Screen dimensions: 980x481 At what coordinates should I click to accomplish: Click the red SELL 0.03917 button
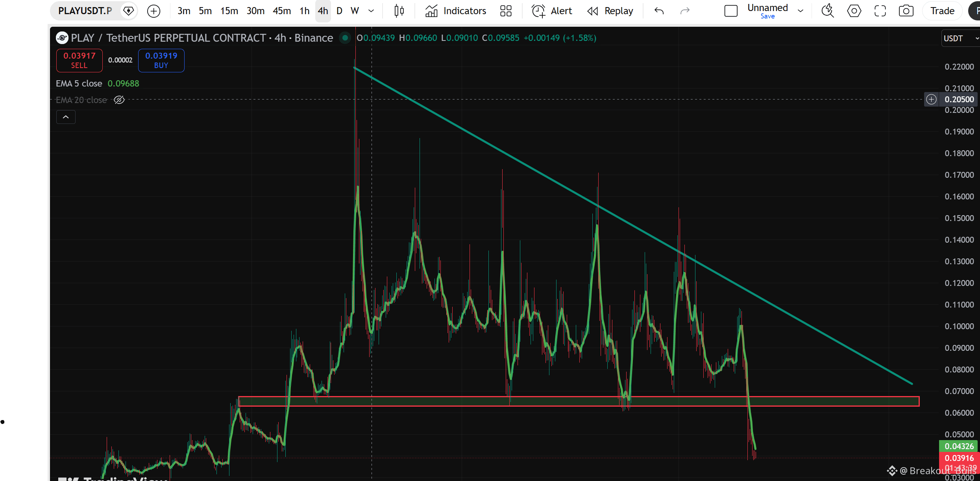(79, 60)
